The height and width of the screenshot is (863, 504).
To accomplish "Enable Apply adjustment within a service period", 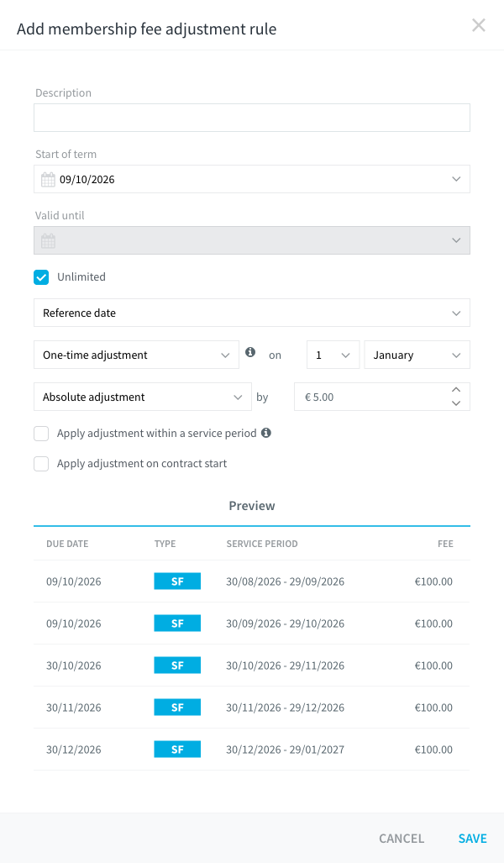I will (41, 433).
